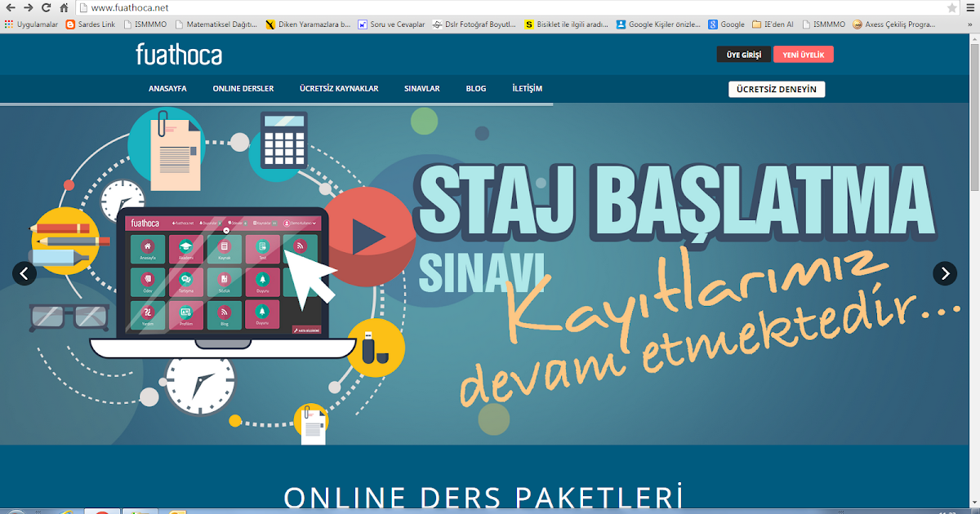Open the Google bookmark
Screen dimensions: 980x514
(727, 24)
